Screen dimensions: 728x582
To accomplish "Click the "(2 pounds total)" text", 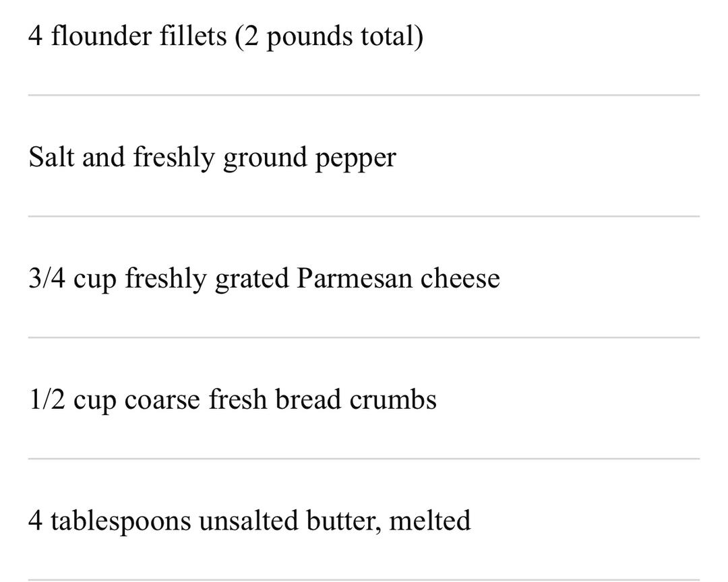I will [330, 36].
